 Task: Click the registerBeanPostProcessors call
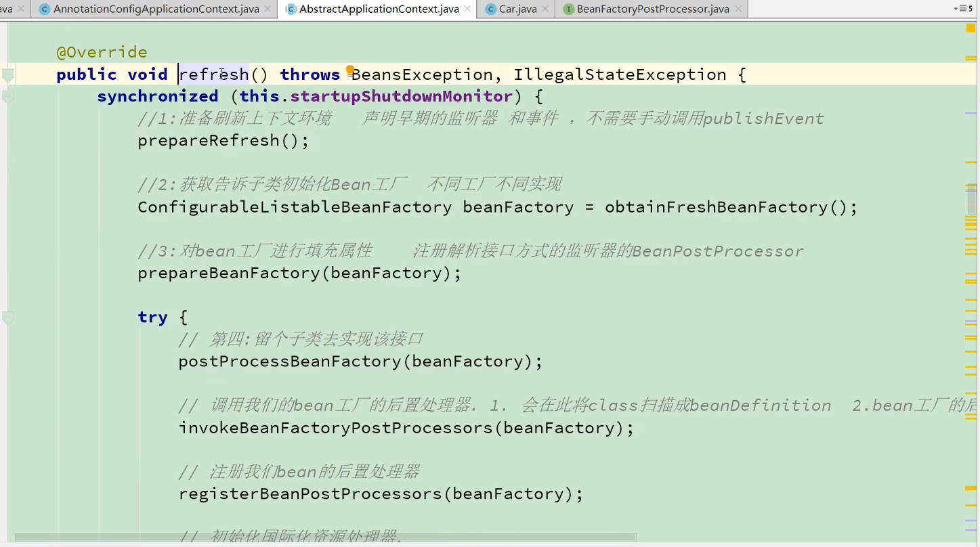click(310, 494)
